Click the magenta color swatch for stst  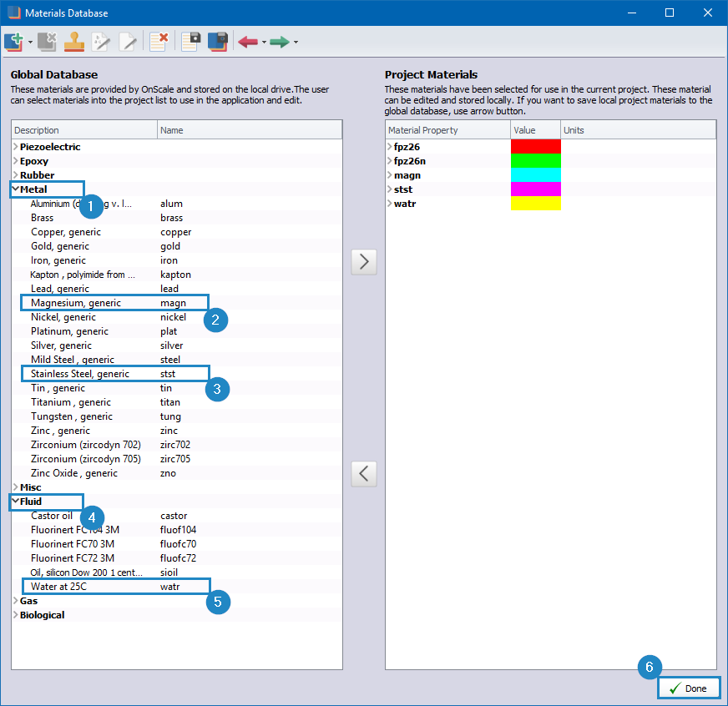[536, 189]
